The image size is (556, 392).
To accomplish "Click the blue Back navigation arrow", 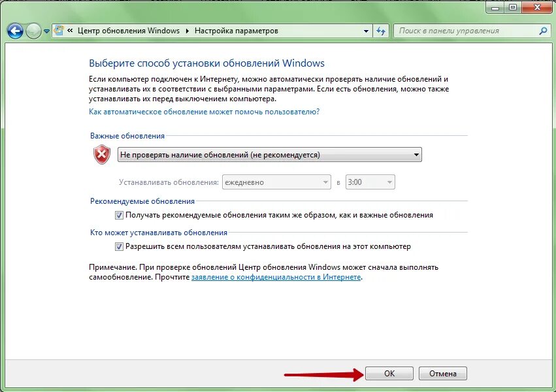I will pyautogui.click(x=15, y=31).
